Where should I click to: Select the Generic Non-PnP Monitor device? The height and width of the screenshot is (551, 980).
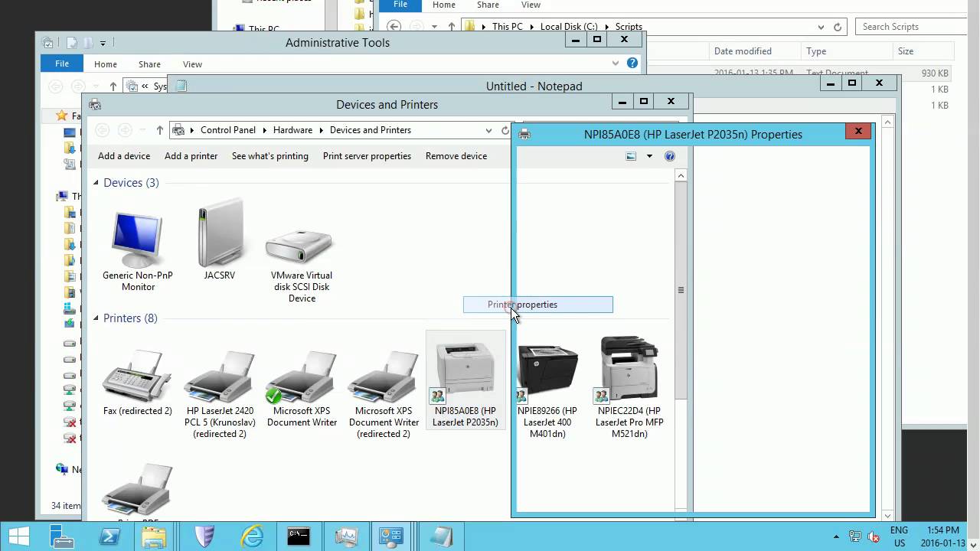coord(138,252)
